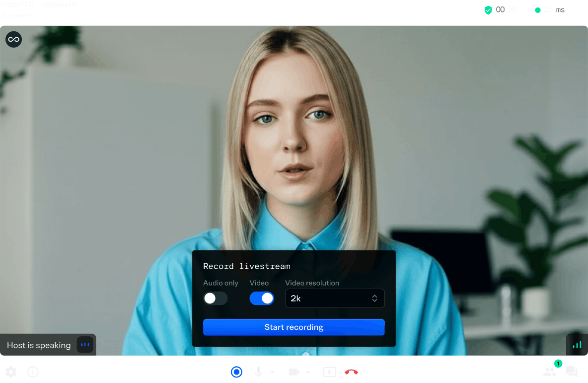
Task: Click the green latency status dot
Action: click(x=538, y=10)
